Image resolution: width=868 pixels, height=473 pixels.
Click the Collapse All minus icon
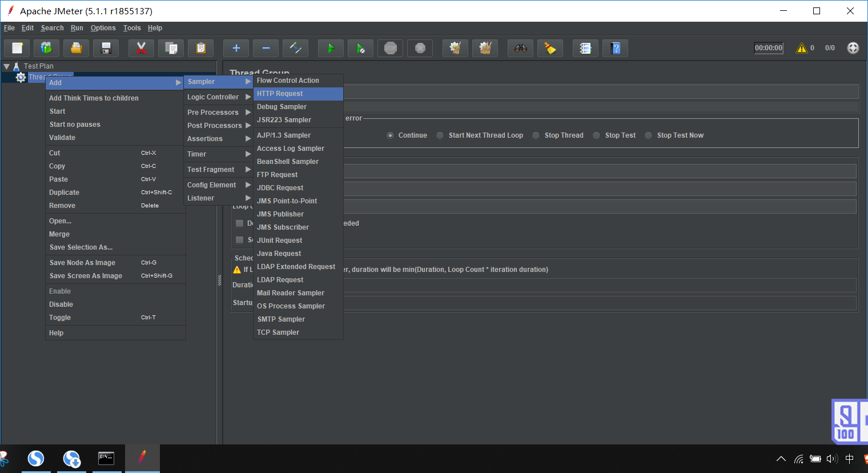tap(266, 49)
